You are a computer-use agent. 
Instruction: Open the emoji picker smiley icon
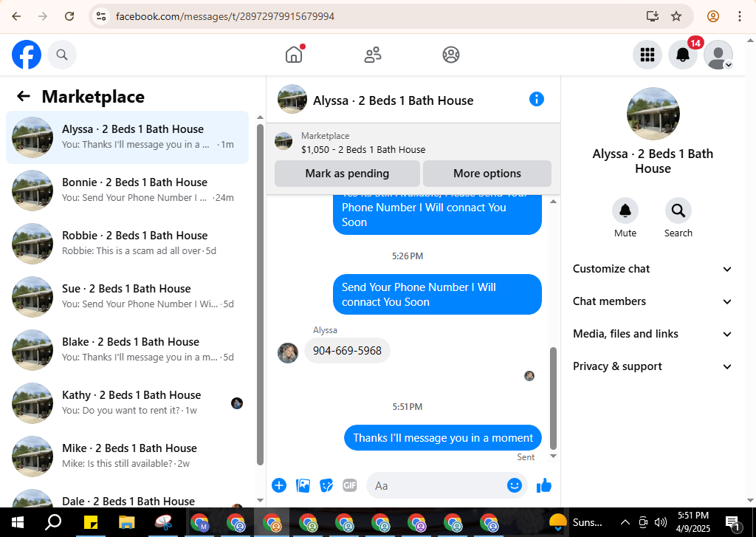[515, 485]
